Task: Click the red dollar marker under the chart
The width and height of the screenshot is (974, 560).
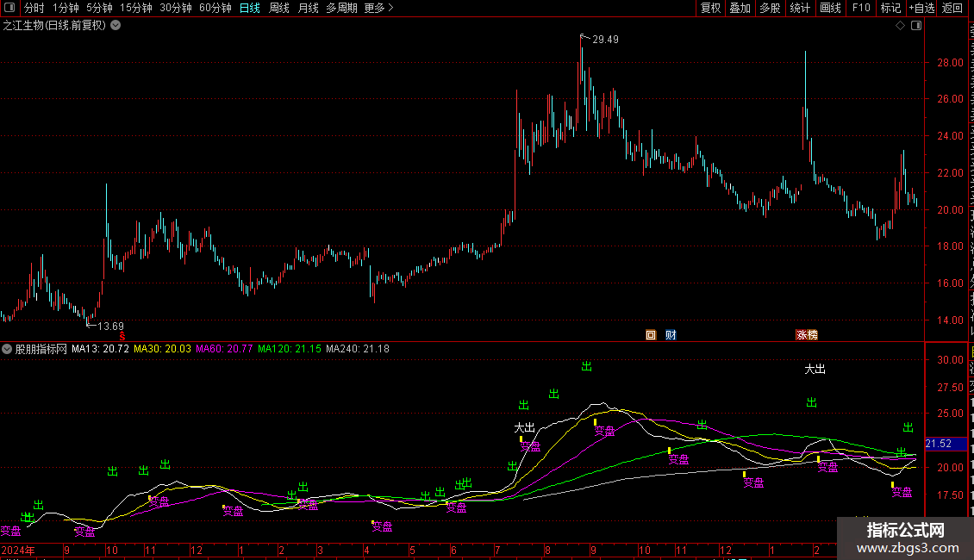Action: 122,335
